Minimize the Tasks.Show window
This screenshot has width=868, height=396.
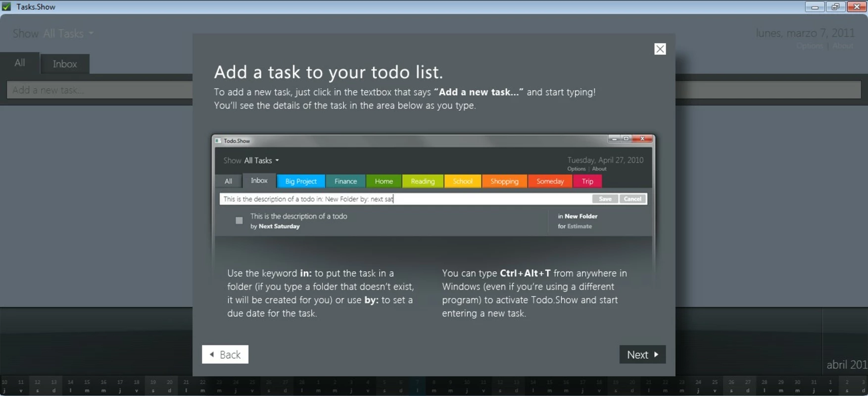(815, 6)
